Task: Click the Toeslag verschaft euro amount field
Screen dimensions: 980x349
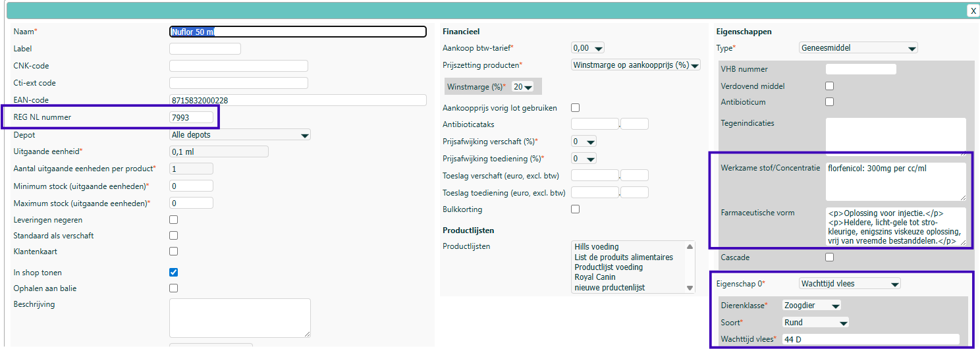Action: tap(595, 175)
